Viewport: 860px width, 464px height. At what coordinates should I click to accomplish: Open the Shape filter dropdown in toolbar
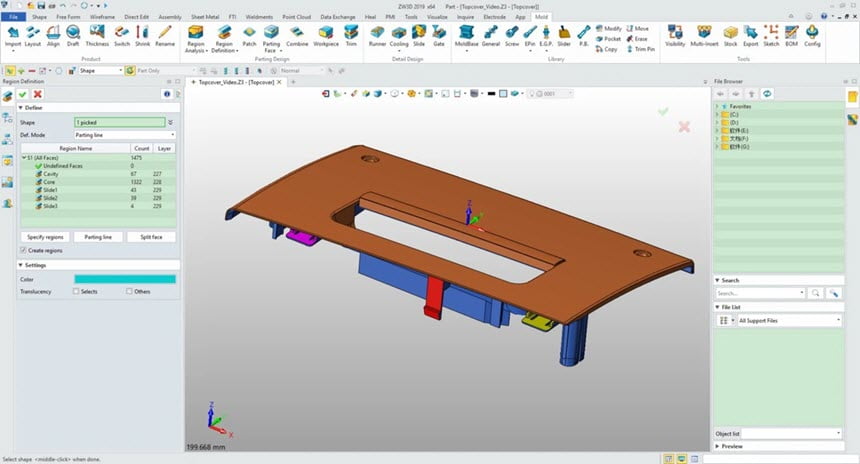[x=101, y=71]
